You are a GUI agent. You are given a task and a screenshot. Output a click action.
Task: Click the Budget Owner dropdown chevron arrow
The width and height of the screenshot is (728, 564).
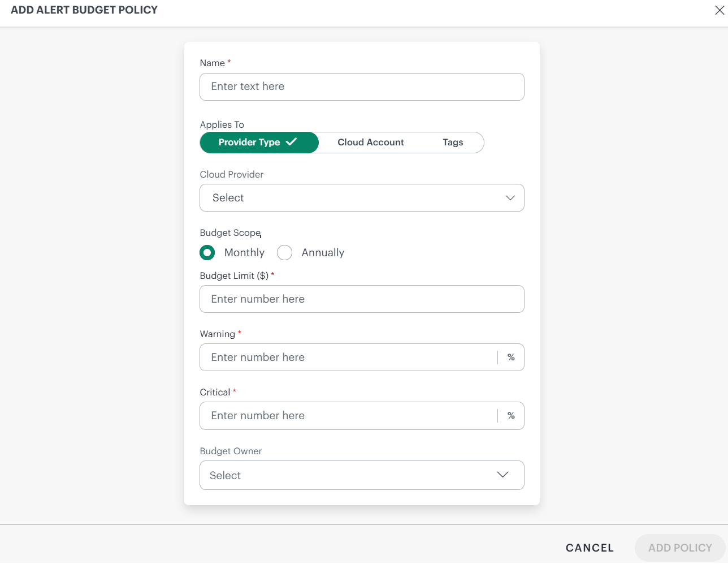coord(502,475)
